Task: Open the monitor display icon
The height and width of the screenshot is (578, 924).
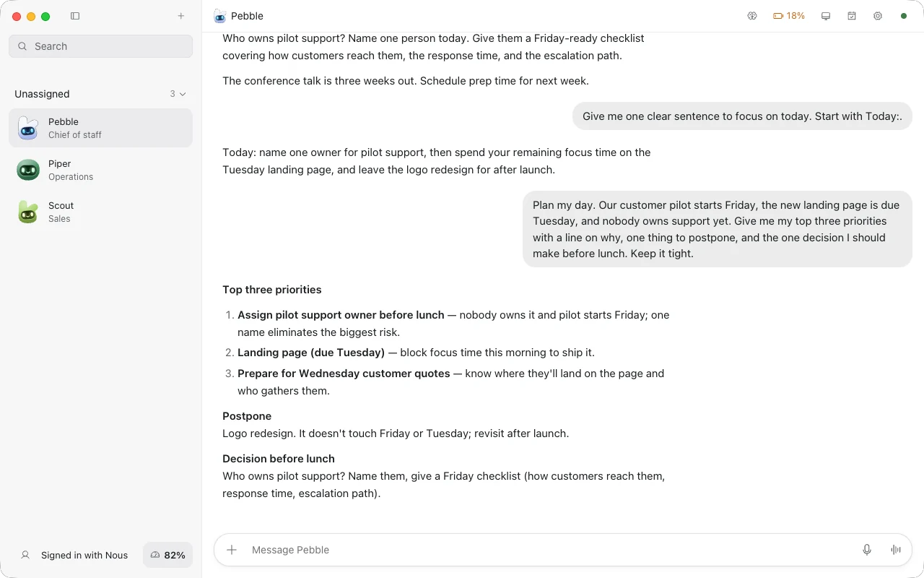Action: pyautogui.click(x=826, y=16)
